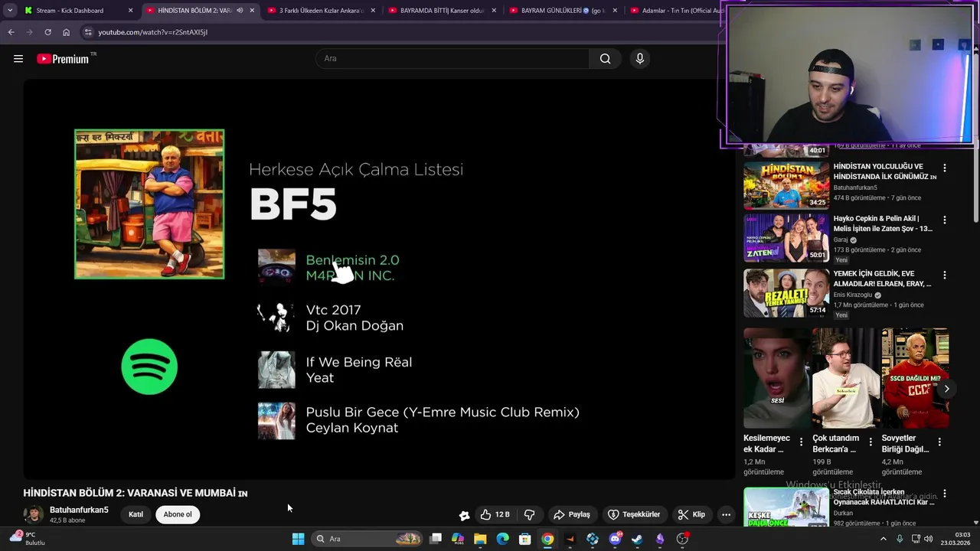980x551 pixels.
Task: Open options for Çok utandım Berkcan'a short
Action: 871,442
